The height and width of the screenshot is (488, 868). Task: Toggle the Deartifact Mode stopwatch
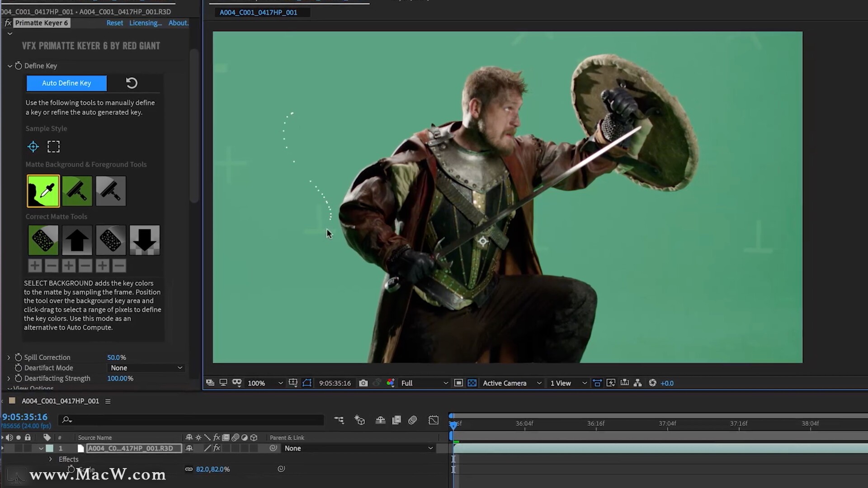[x=18, y=367]
